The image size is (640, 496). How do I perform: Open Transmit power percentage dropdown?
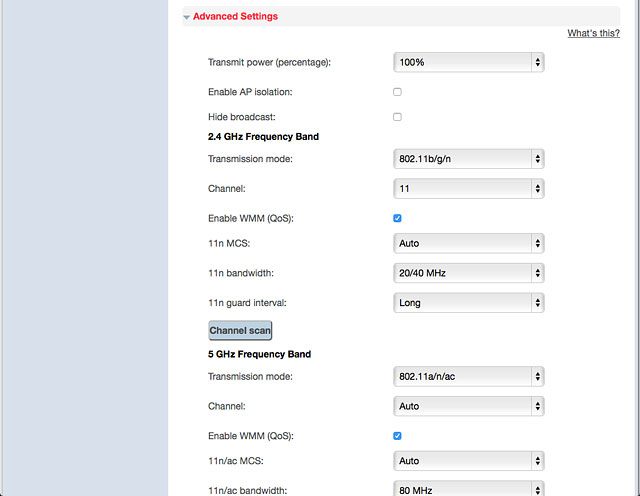coord(469,62)
